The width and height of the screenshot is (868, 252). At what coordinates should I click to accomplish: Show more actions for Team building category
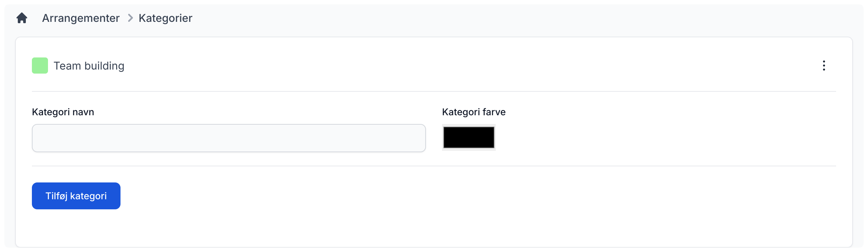pos(823,66)
